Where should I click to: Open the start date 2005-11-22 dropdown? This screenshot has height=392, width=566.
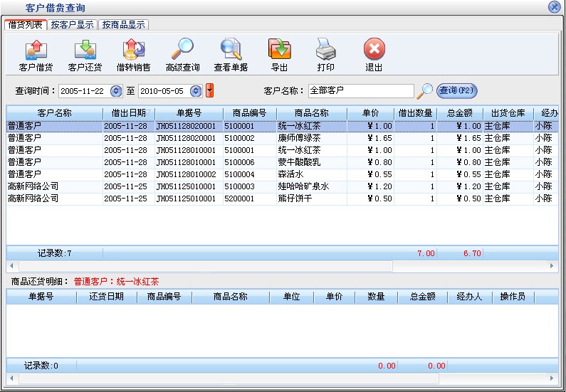point(116,91)
